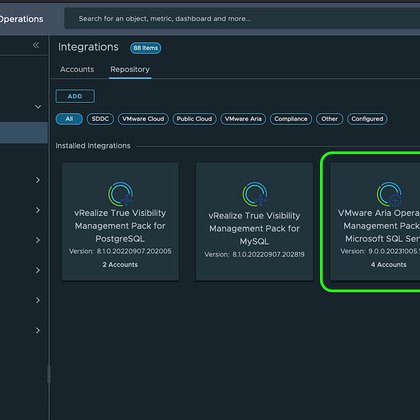Click the Microsoft SQL Server pack icon
420x420 pixels.
click(x=389, y=194)
